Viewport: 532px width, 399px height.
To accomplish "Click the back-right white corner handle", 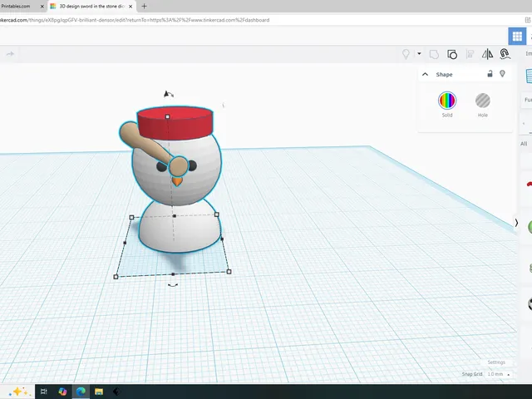I will [x=217, y=214].
